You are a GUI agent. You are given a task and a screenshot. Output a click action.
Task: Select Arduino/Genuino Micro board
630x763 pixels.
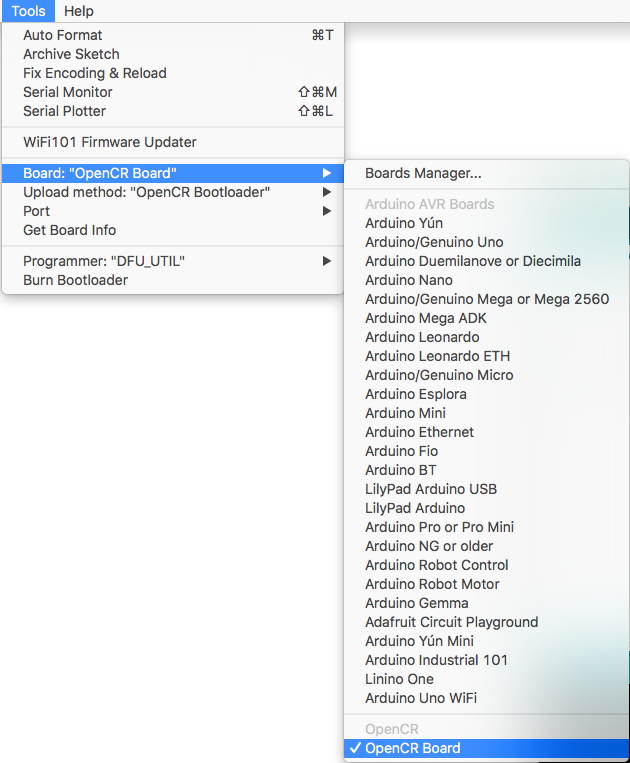tap(486, 375)
